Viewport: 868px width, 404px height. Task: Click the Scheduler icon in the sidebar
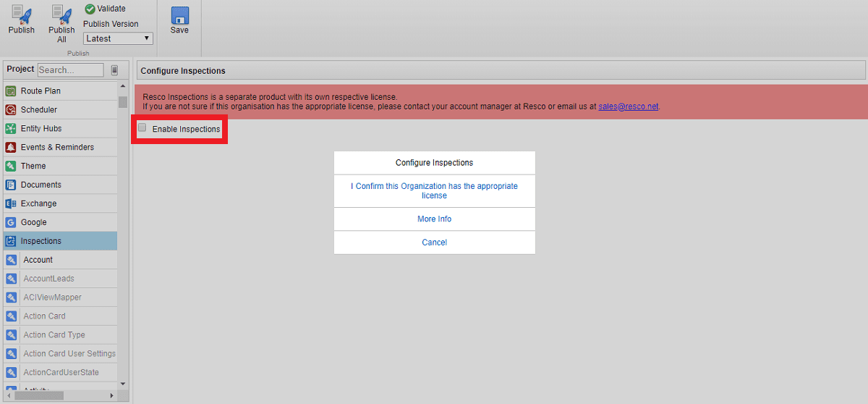tap(11, 110)
